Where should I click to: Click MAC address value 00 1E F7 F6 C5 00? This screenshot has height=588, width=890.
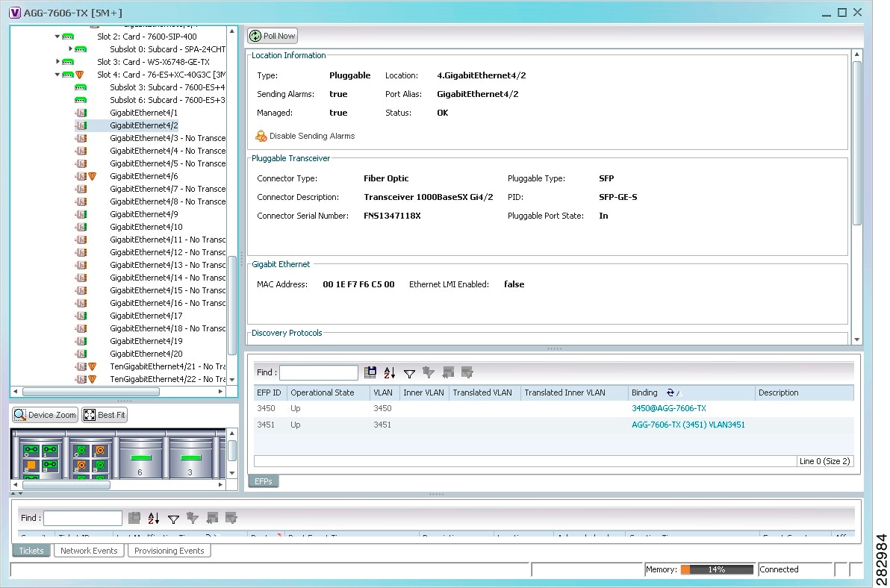[358, 284]
